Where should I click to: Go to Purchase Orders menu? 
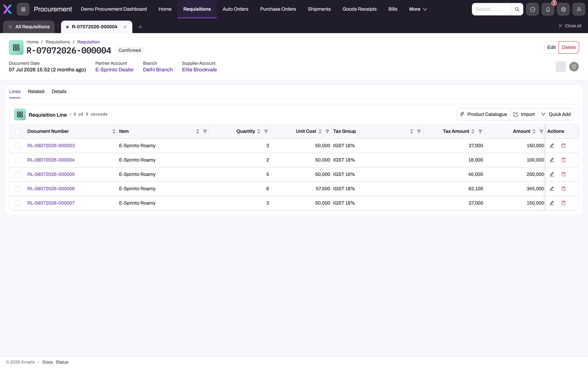click(x=278, y=9)
